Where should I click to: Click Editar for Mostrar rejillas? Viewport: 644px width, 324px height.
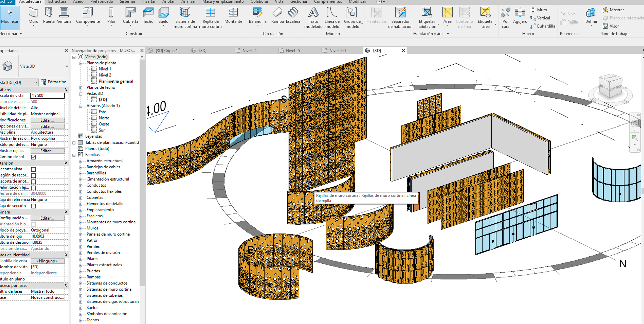click(x=47, y=151)
